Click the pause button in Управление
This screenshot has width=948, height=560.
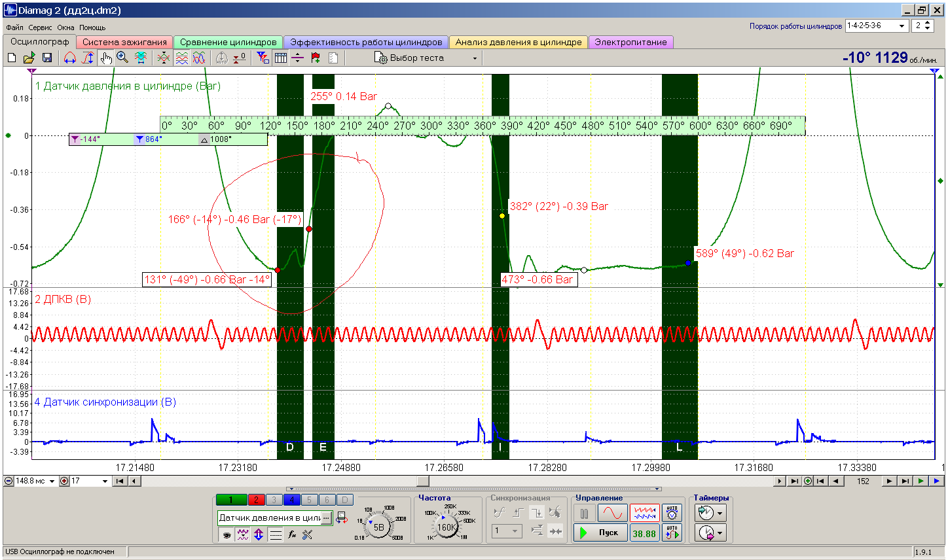click(585, 513)
